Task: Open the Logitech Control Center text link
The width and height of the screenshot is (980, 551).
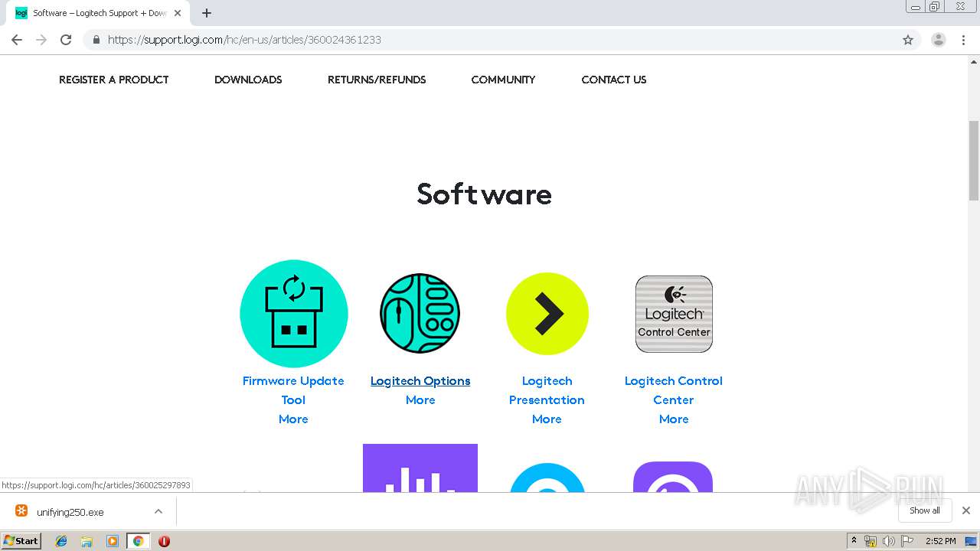Action: 674,390
